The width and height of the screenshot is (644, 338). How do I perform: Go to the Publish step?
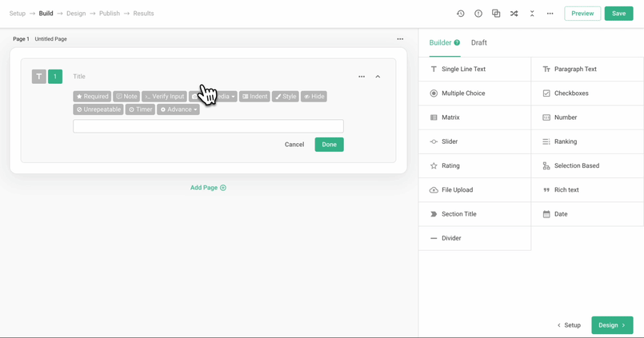tap(110, 14)
